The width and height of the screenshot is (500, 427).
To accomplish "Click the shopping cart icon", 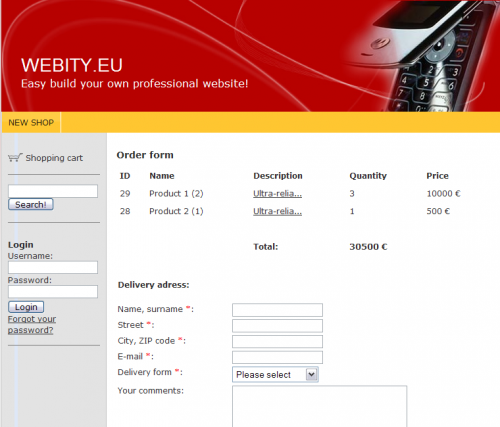I will 15,157.
